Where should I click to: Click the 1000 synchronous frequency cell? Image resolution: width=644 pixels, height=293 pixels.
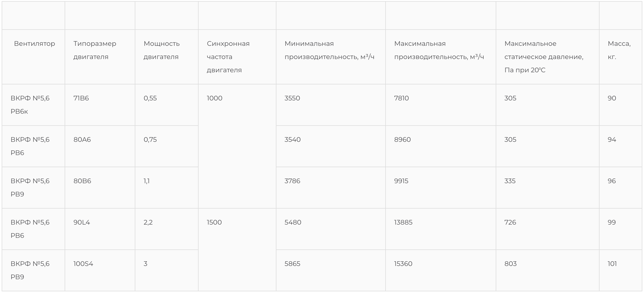point(215,98)
